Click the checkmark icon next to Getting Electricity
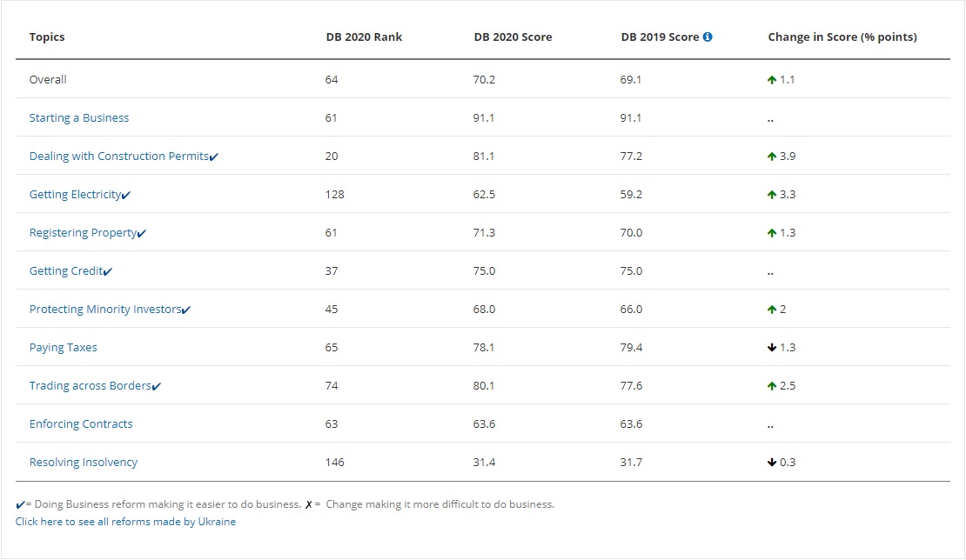 126,196
